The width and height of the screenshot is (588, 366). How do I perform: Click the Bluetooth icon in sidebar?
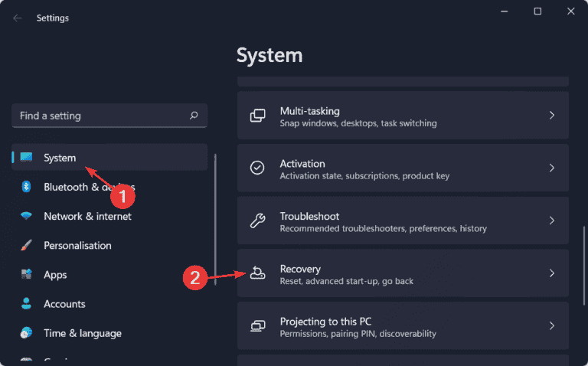click(26, 187)
